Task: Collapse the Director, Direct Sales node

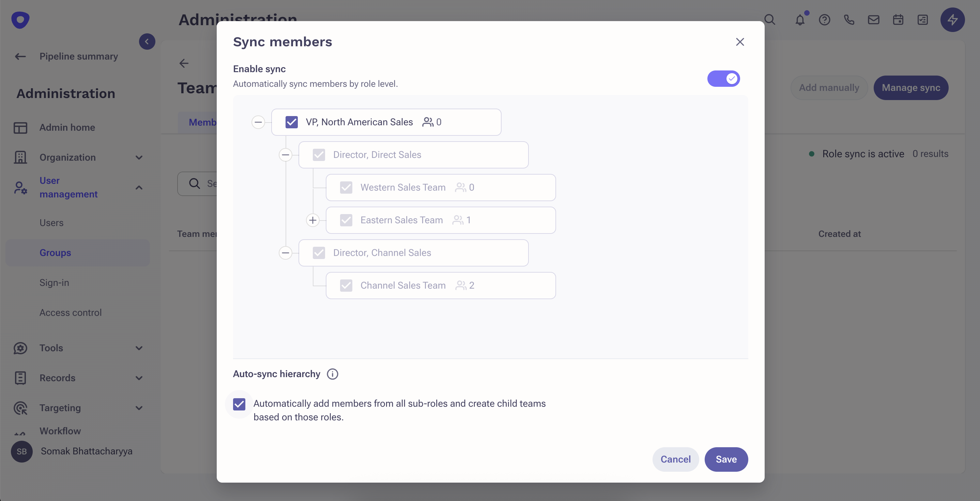Action: [285, 155]
